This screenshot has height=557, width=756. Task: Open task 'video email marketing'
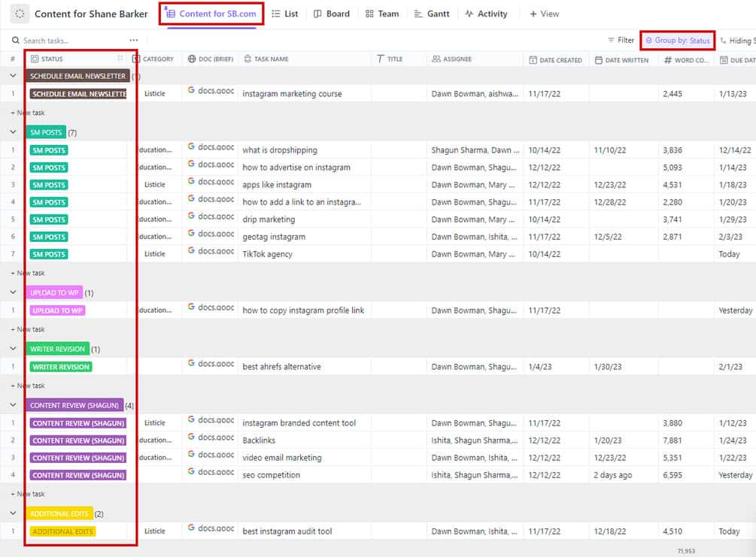point(281,459)
